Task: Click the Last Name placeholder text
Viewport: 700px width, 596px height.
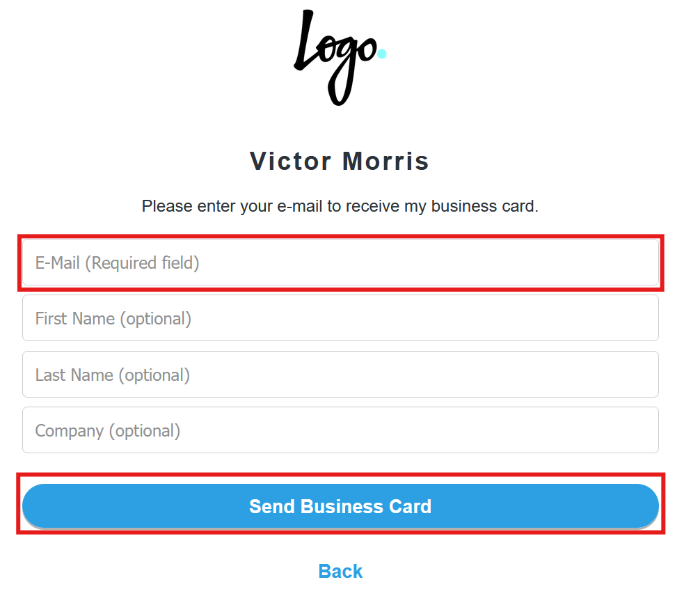Action: pos(111,374)
